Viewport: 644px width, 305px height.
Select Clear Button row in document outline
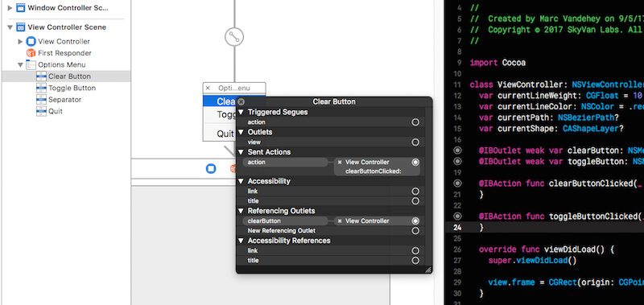(66, 76)
